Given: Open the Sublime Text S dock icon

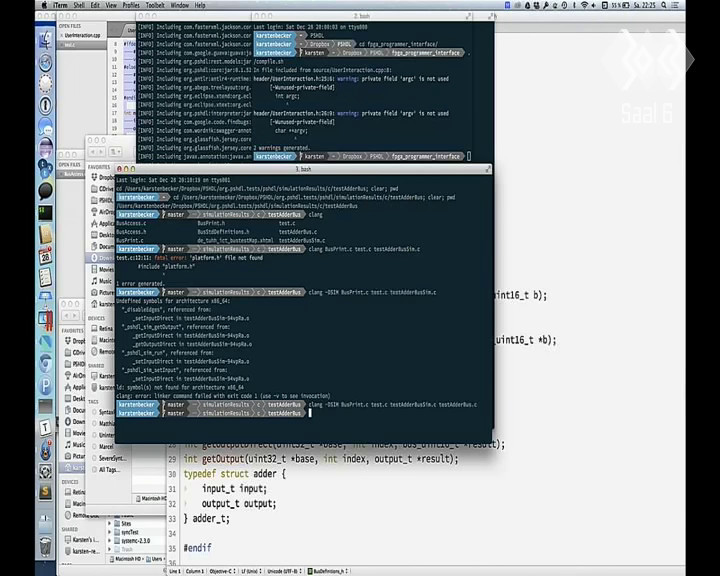Looking at the screenshot, I should 45,491.
